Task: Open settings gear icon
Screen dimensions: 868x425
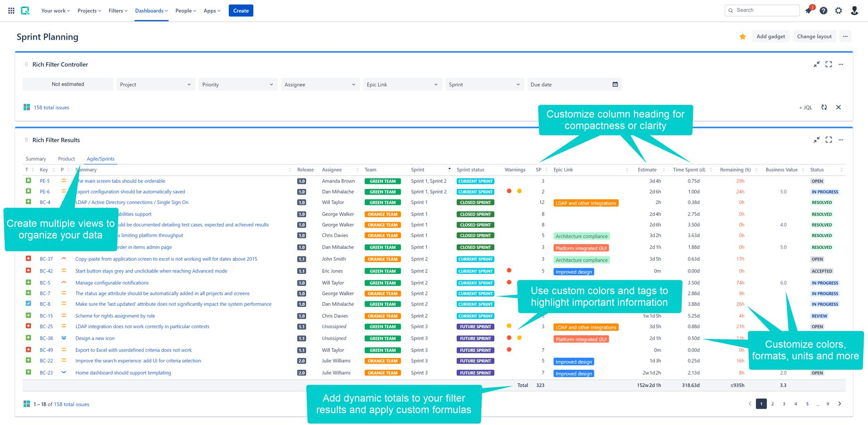Action: click(838, 10)
